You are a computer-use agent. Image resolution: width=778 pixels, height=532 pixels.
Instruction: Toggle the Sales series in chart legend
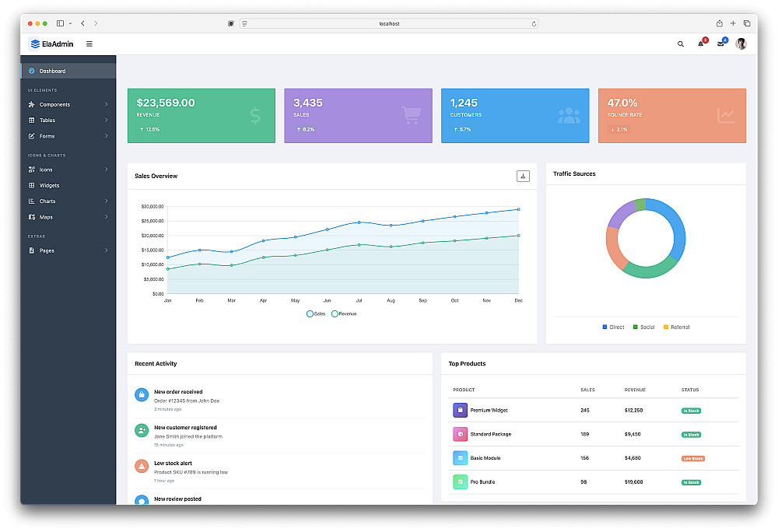316,314
